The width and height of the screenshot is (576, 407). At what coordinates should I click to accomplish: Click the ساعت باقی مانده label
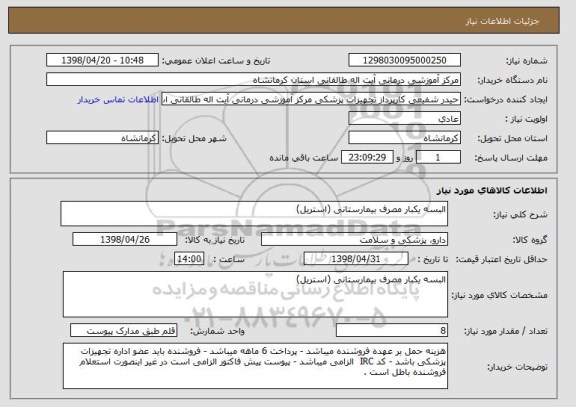pos(303,158)
